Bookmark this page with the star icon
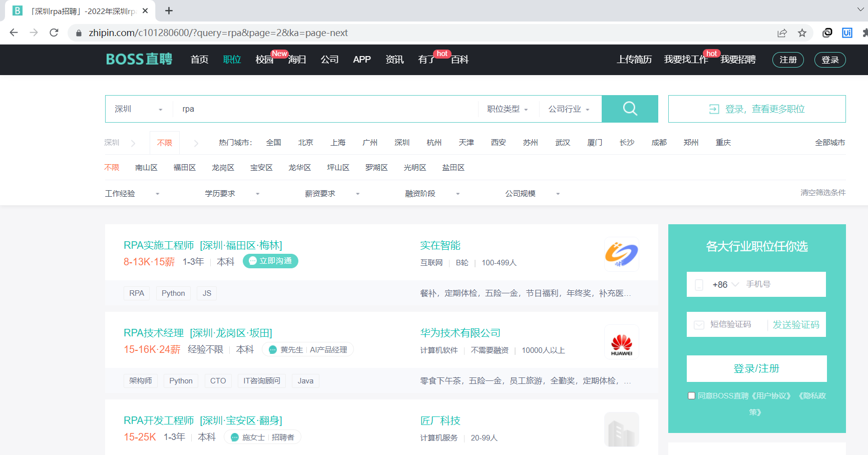The height and width of the screenshot is (455, 868). (x=802, y=33)
